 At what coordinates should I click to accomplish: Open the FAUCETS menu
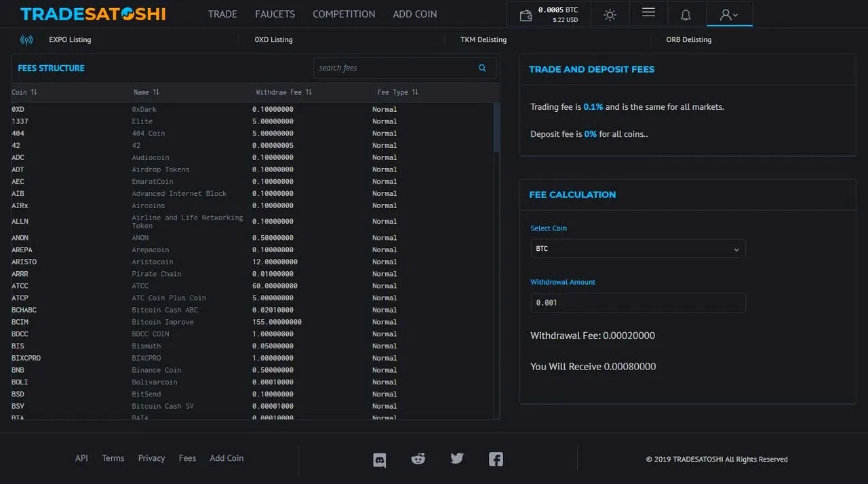pyautogui.click(x=275, y=14)
